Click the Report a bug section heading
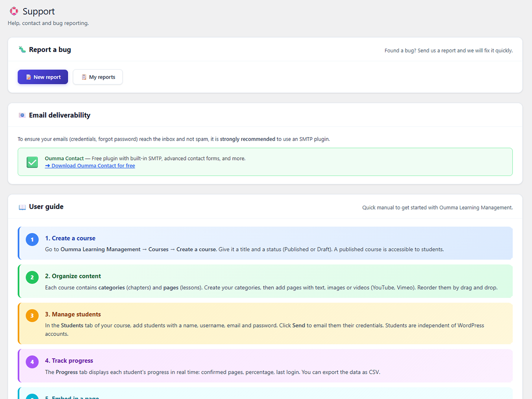The height and width of the screenshot is (399, 532). click(x=50, y=50)
